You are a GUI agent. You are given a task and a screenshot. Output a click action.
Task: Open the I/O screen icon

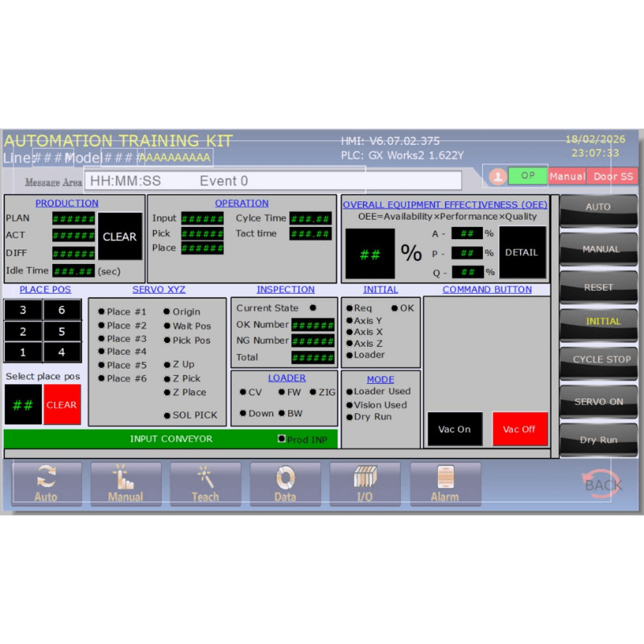(x=365, y=484)
